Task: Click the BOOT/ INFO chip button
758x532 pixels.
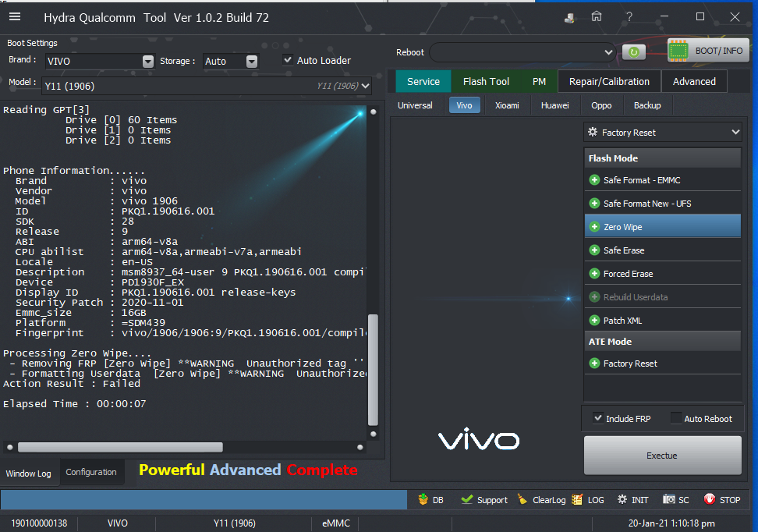Action: pos(708,50)
